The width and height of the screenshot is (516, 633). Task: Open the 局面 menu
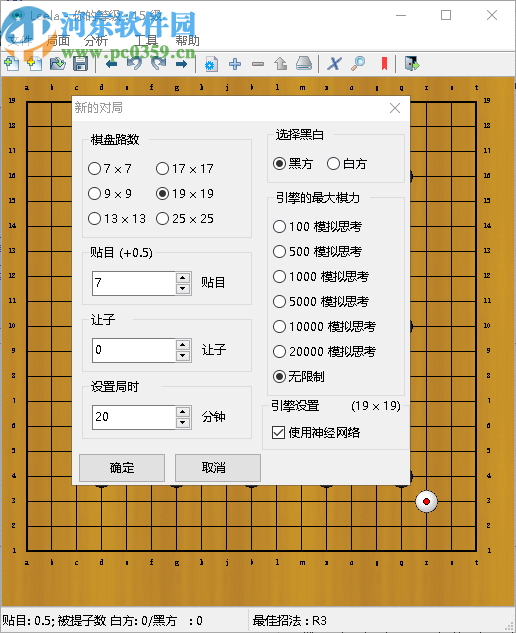(x=58, y=40)
